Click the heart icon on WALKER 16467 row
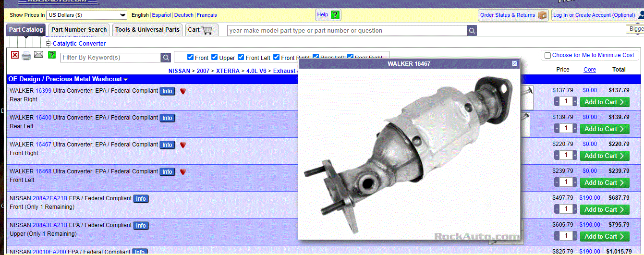The image size is (644, 255). point(183,145)
